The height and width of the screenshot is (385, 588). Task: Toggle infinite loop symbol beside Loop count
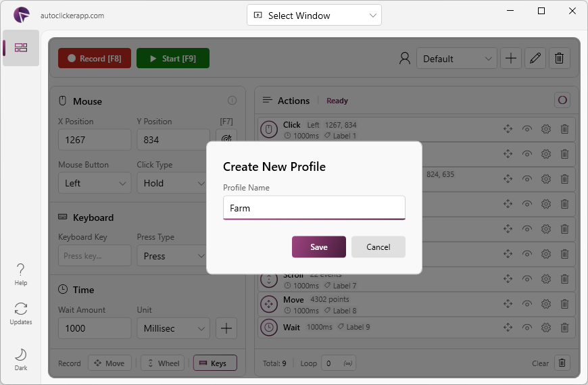[x=348, y=363]
